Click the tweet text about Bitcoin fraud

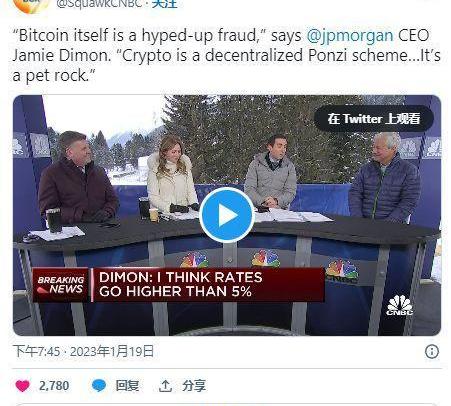click(x=226, y=55)
